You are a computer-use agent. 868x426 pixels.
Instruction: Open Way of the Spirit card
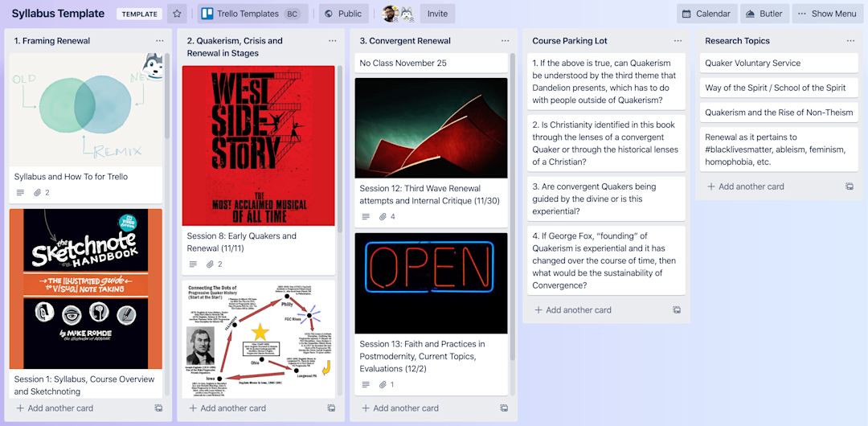coord(779,88)
